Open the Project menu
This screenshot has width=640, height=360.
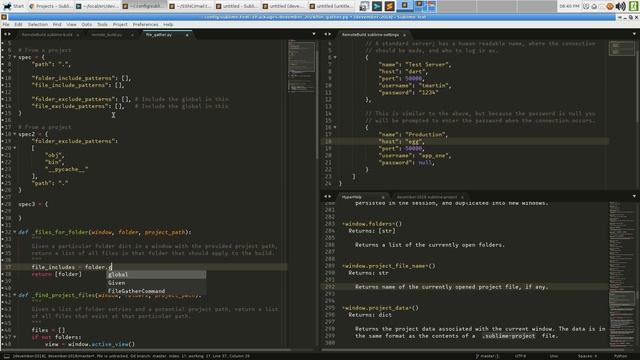120,24
